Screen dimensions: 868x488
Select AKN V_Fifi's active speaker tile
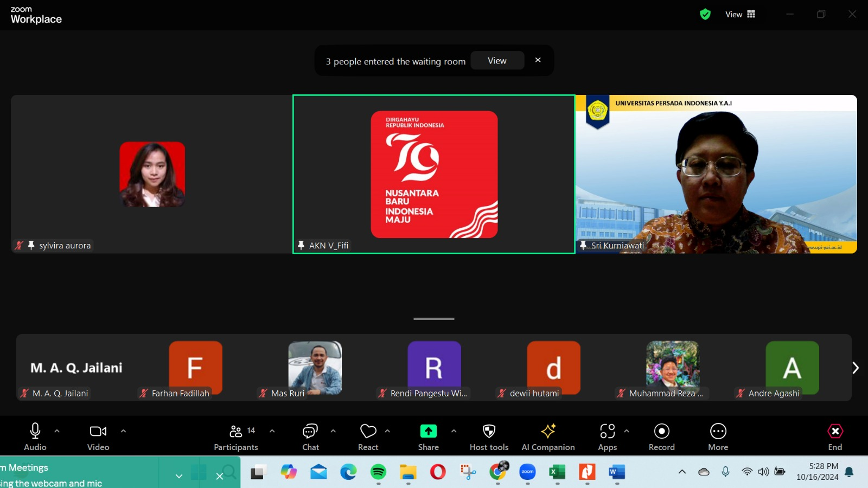point(434,174)
